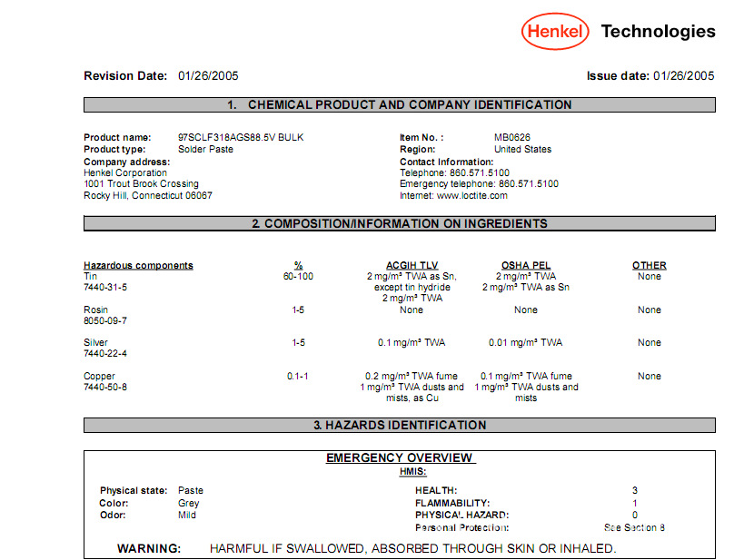The height and width of the screenshot is (560, 734).
Task: Click the 'Solder Paste' product type
Action: [205, 149]
